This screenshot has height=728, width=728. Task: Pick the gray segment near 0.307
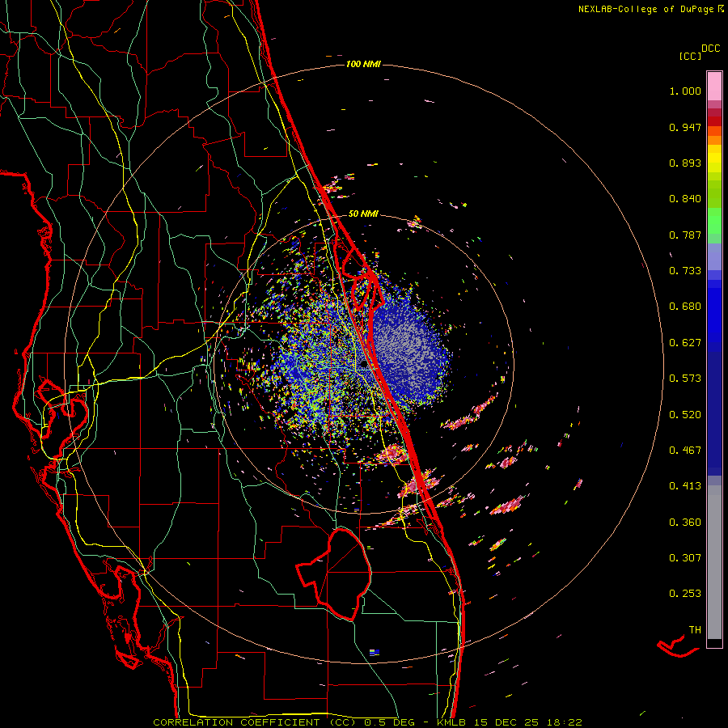(x=714, y=562)
